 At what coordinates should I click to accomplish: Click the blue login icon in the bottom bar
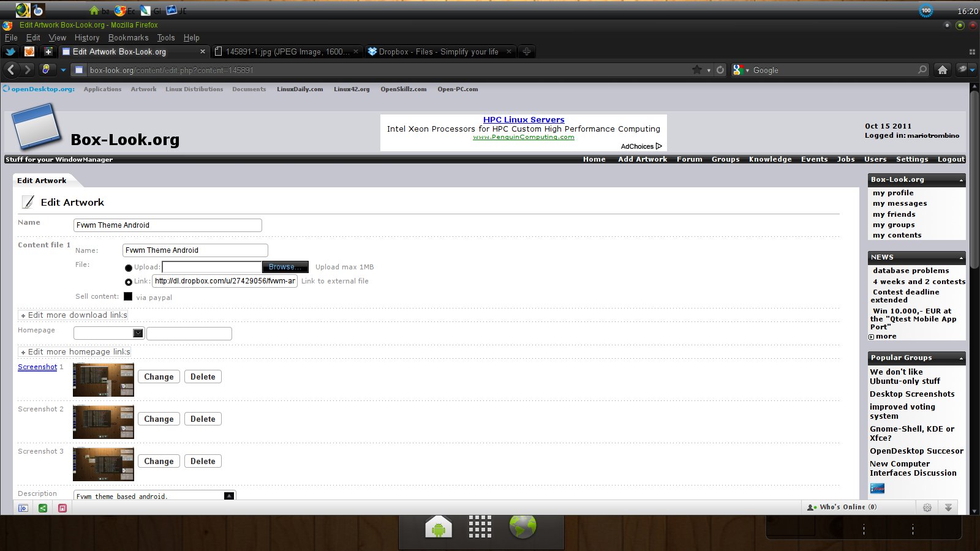[23, 508]
